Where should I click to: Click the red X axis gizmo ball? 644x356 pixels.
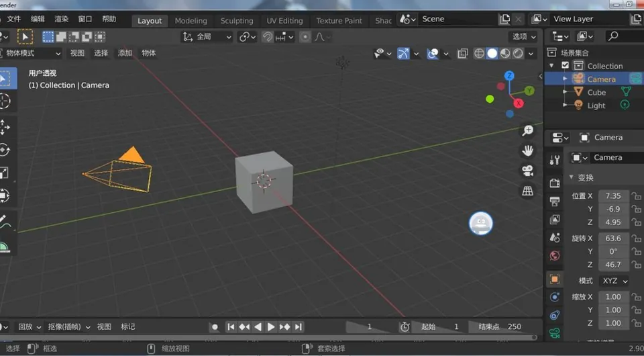[519, 103]
